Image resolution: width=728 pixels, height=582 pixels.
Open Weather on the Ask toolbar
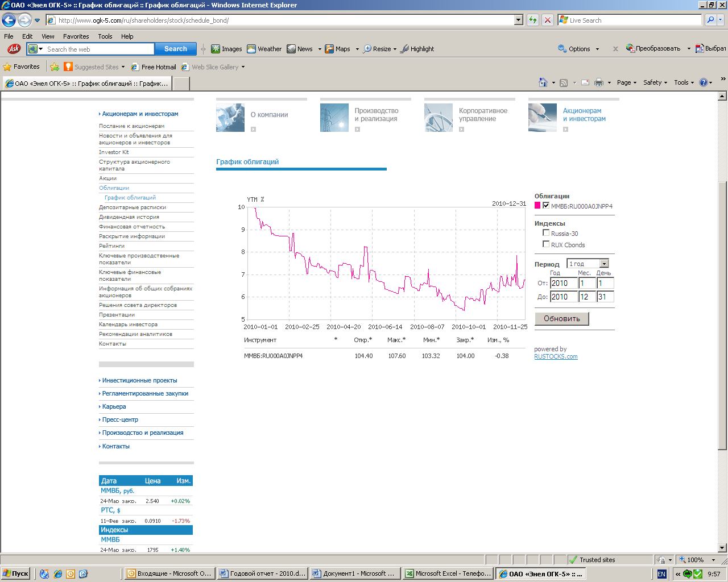point(264,49)
